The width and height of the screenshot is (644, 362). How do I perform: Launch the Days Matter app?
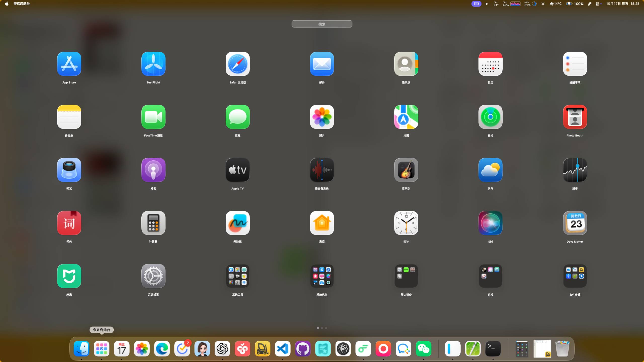pyautogui.click(x=575, y=223)
